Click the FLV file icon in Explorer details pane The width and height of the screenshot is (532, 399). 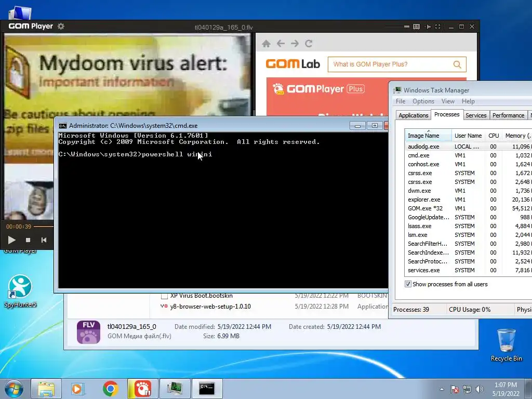[x=88, y=332]
